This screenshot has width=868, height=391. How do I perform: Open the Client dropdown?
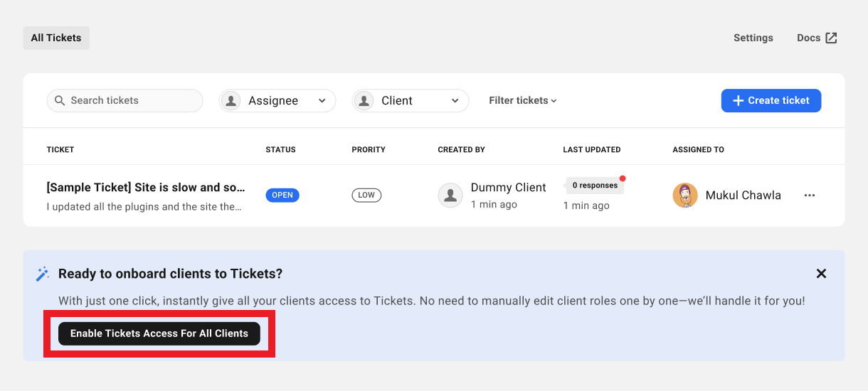click(411, 100)
